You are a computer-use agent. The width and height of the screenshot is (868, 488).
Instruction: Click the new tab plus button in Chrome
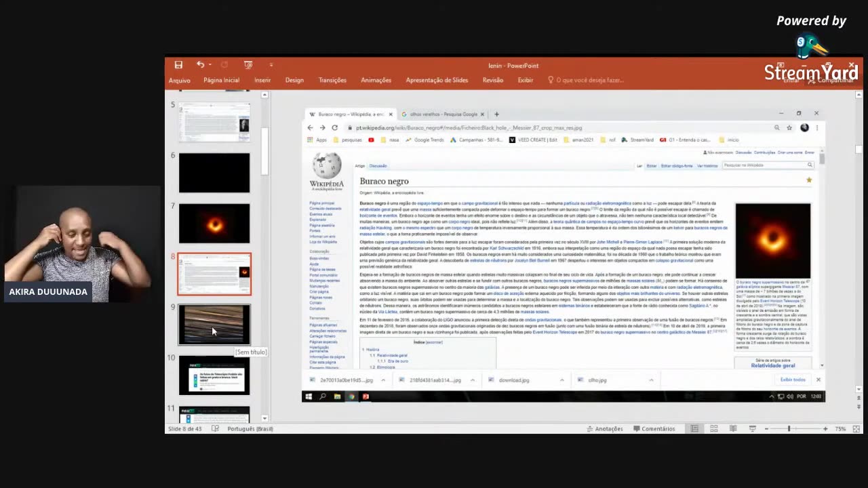click(x=496, y=114)
